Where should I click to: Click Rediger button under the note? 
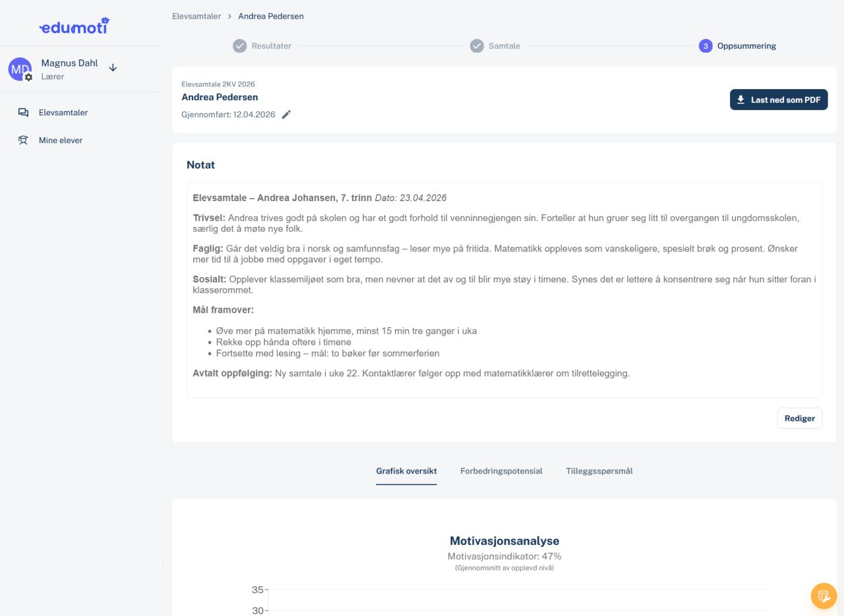coord(800,419)
